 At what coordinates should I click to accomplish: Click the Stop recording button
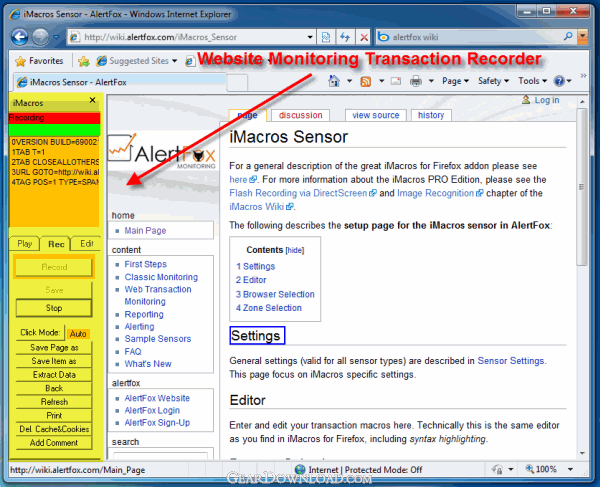point(54,308)
